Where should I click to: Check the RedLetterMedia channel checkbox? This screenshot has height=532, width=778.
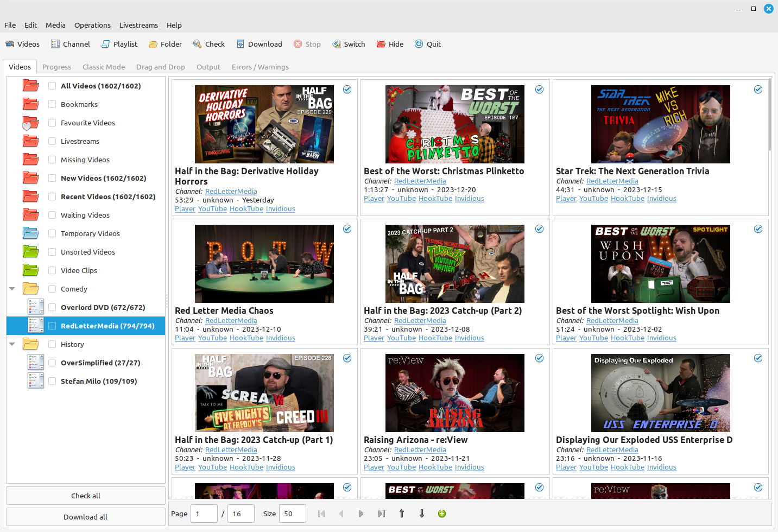click(52, 326)
